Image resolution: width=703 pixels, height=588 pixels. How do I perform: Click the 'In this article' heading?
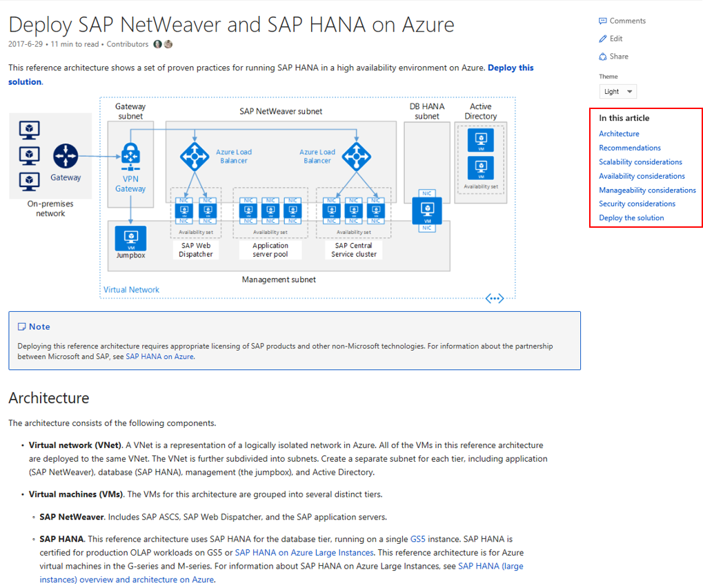(624, 118)
